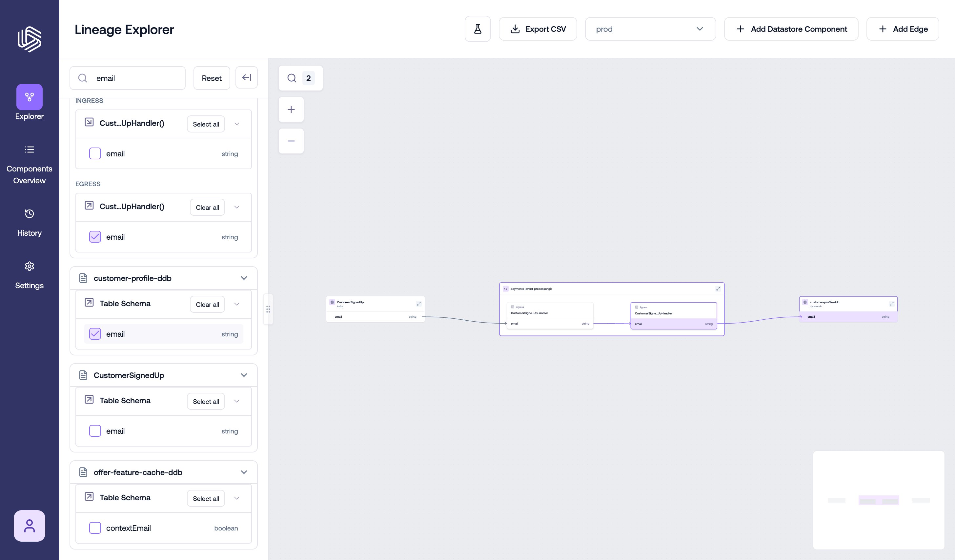
Task: Zoom out with the minus button
Action: coord(291,141)
